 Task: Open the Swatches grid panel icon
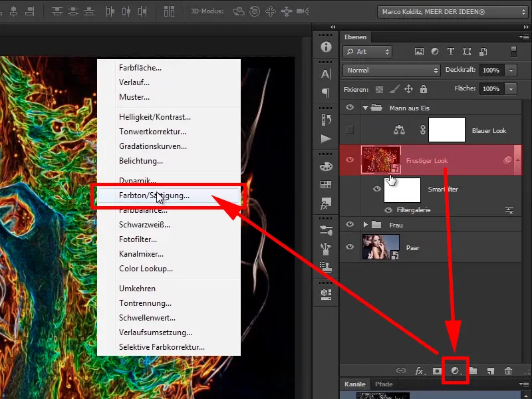(x=326, y=185)
